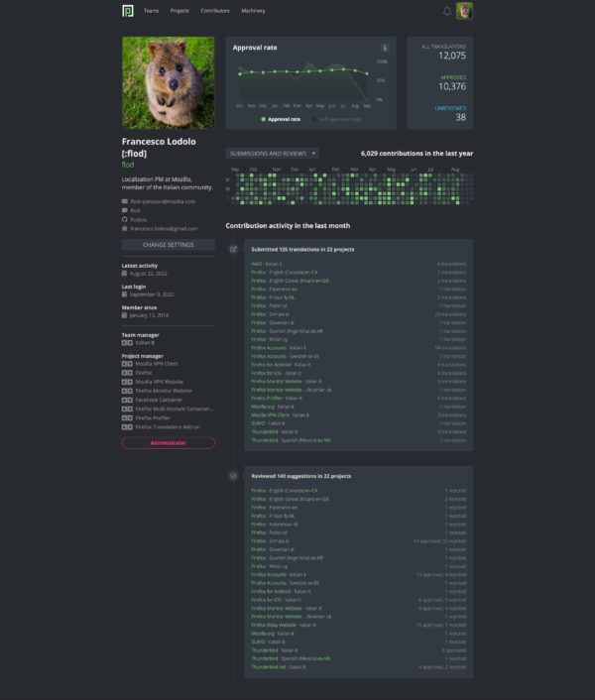Open Firefox Relay Website Italian in reviewed suggestions
Screen dimensions: 595x700
tap(284, 625)
